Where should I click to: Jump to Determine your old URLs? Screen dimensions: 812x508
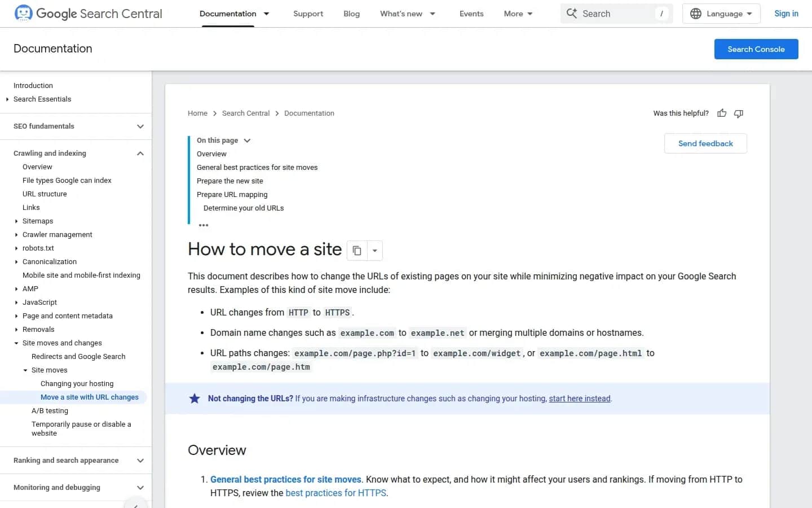pos(244,208)
